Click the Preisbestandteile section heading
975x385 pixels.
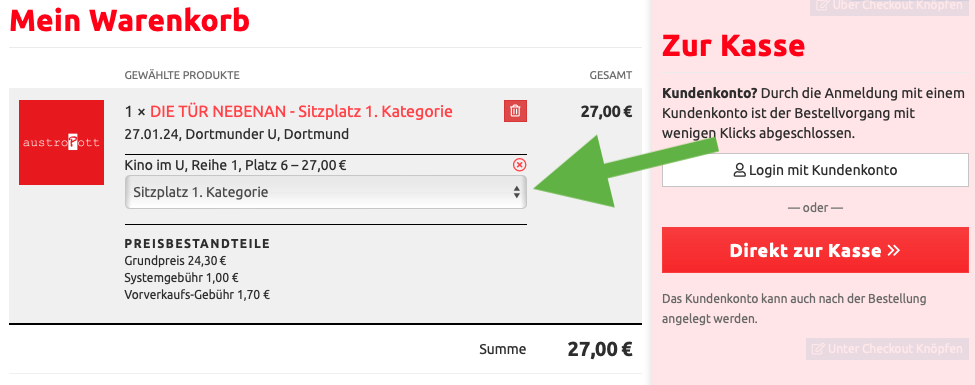[198, 244]
